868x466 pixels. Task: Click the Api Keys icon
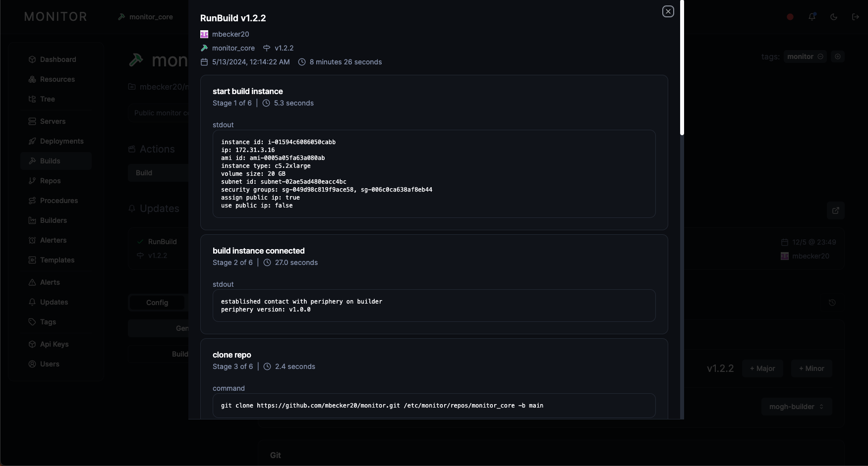(x=32, y=344)
